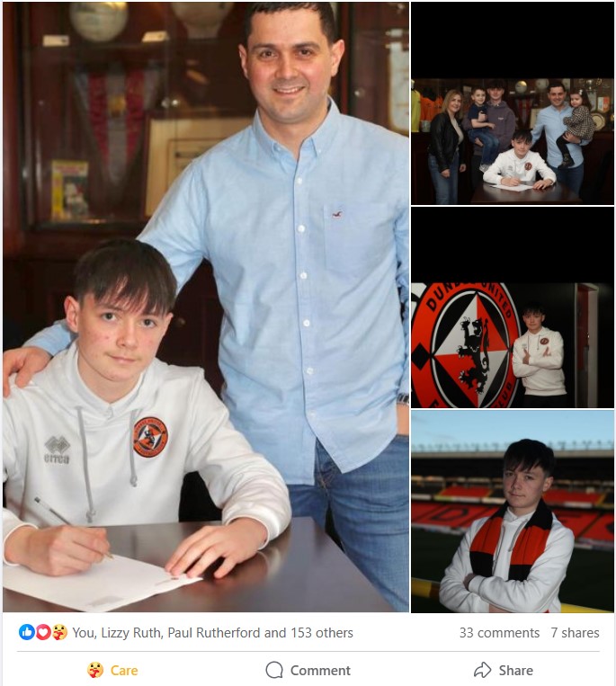Select the Comment button text
The height and width of the screenshot is (686, 616).
(x=320, y=670)
